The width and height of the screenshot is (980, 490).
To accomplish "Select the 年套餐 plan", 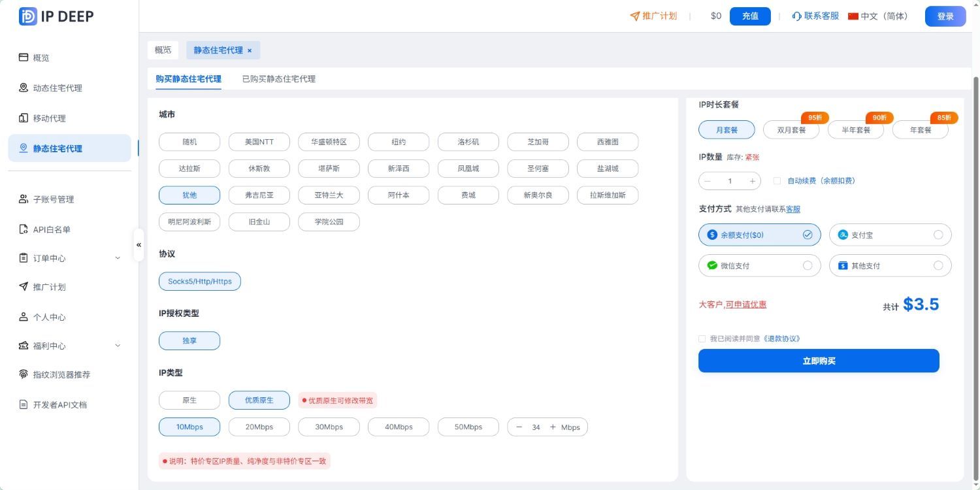I will pyautogui.click(x=921, y=129).
